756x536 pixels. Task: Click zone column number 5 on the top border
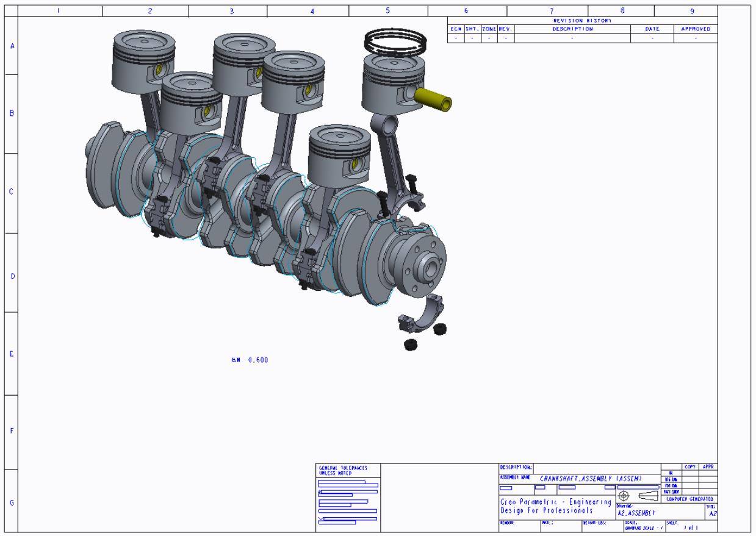pos(387,10)
